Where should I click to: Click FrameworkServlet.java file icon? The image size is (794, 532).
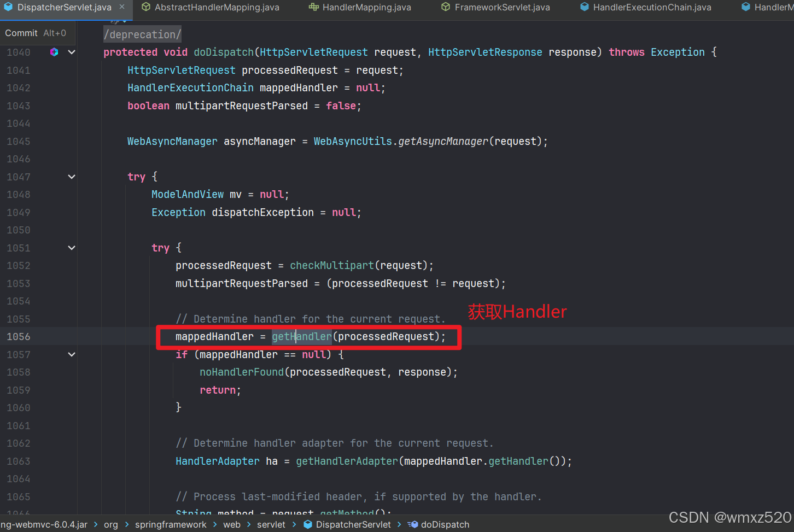coord(446,7)
